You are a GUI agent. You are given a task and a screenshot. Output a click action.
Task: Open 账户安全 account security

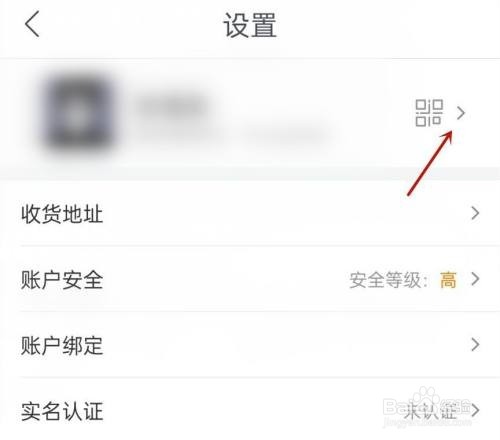click(x=250, y=279)
